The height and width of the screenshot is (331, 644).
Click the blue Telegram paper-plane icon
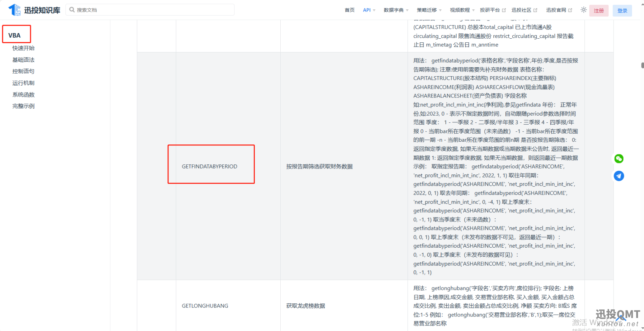tap(619, 176)
